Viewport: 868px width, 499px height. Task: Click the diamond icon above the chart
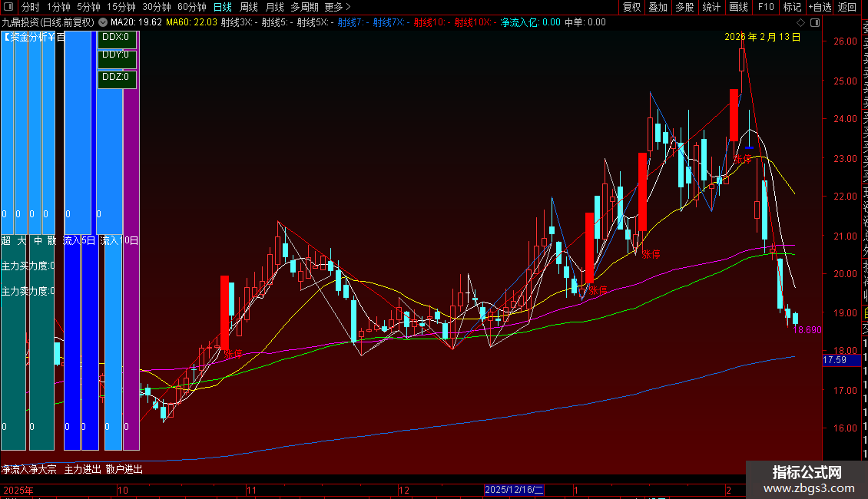800,22
